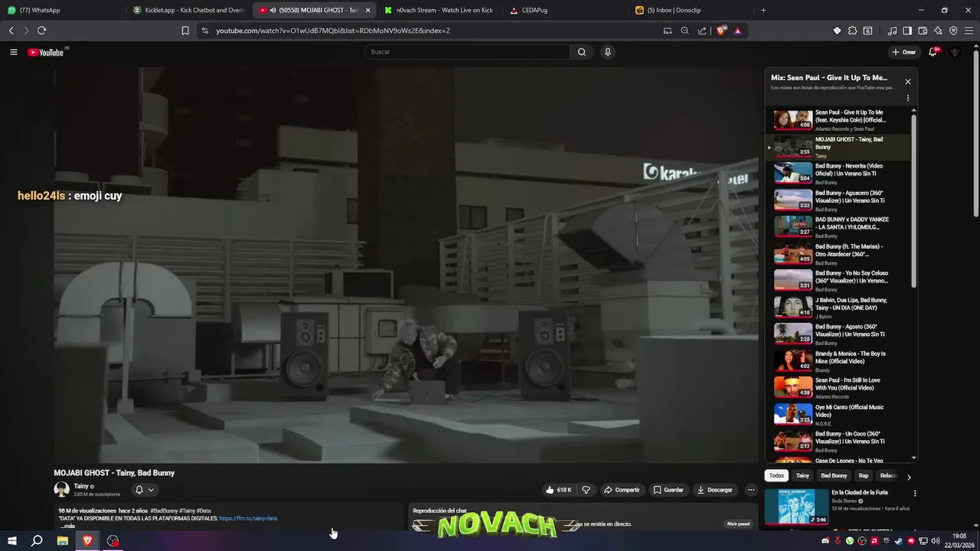Image resolution: width=980 pixels, height=551 pixels.
Task: Switch to the CEDAPug tab
Action: pyautogui.click(x=567, y=10)
